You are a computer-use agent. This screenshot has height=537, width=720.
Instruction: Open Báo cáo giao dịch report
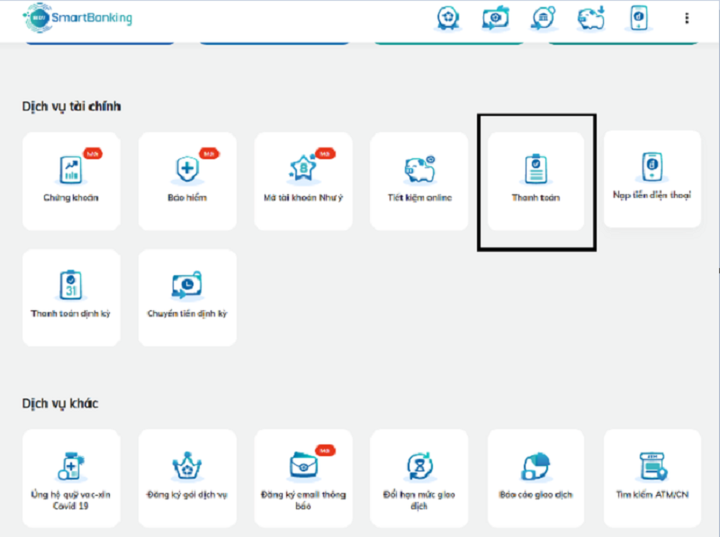536,478
